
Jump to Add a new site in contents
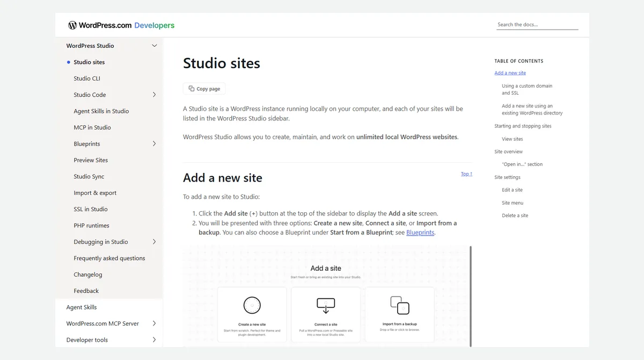(x=510, y=73)
